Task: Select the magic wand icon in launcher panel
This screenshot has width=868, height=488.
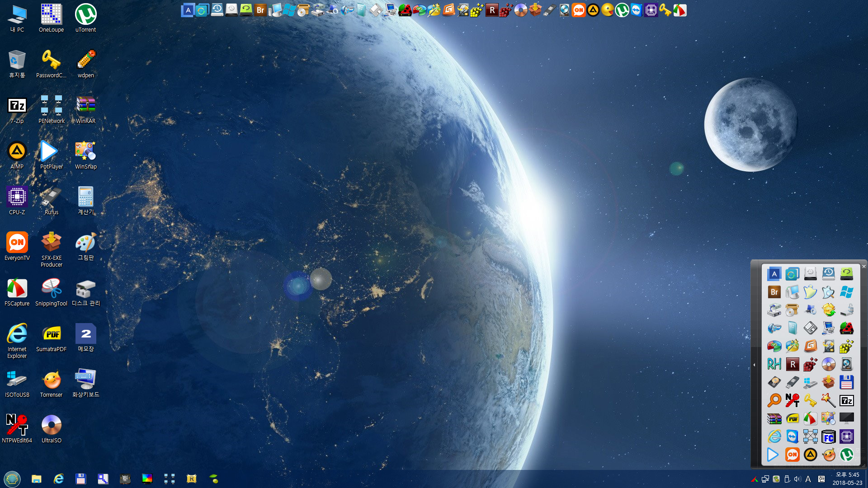Action: tap(828, 400)
